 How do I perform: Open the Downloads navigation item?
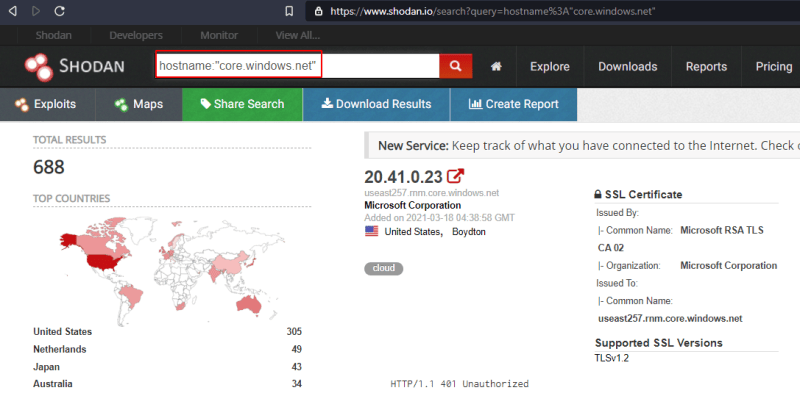pyautogui.click(x=628, y=66)
